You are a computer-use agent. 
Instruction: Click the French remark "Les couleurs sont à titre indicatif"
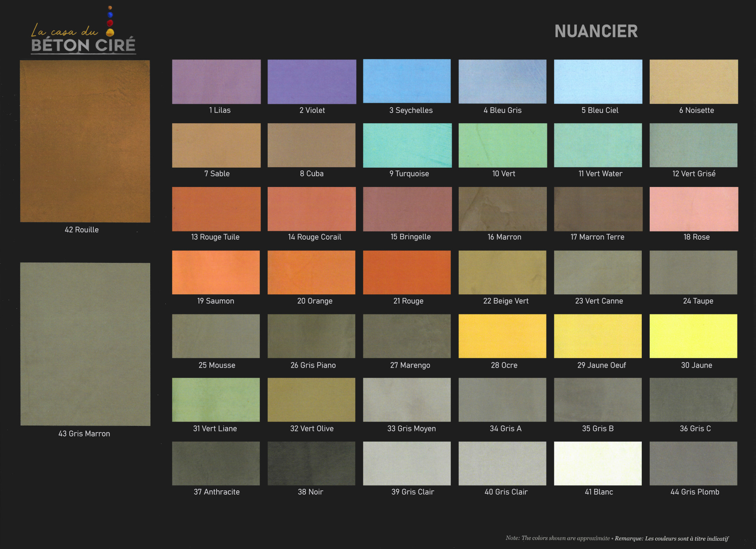tap(686, 538)
